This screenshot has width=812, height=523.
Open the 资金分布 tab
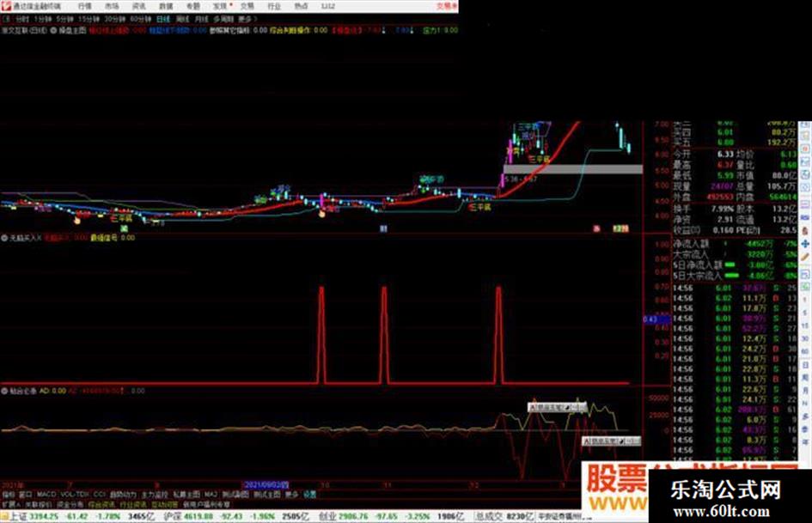pos(70,504)
